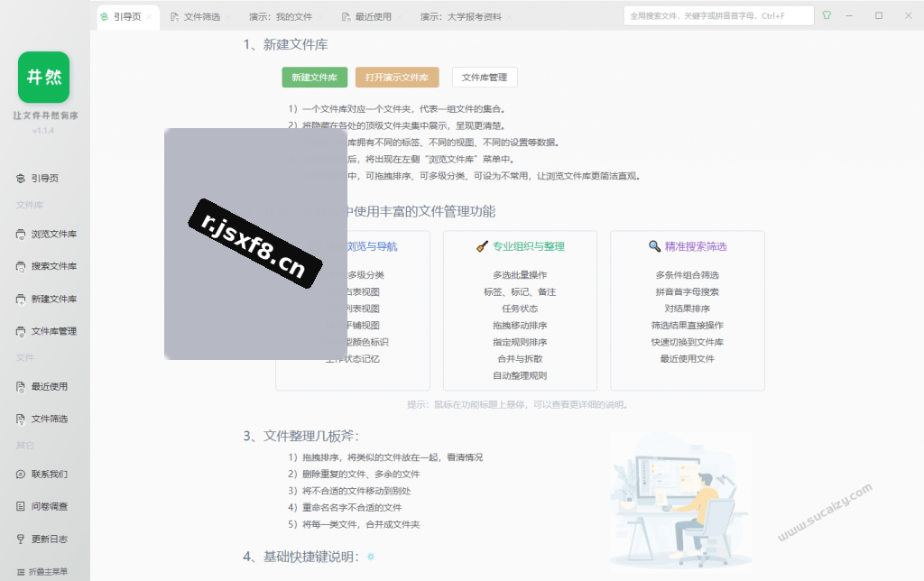The width and height of the screenshot is (924, 581).
Task: Switch to the 文件筛选 tab
Action: 196,17
